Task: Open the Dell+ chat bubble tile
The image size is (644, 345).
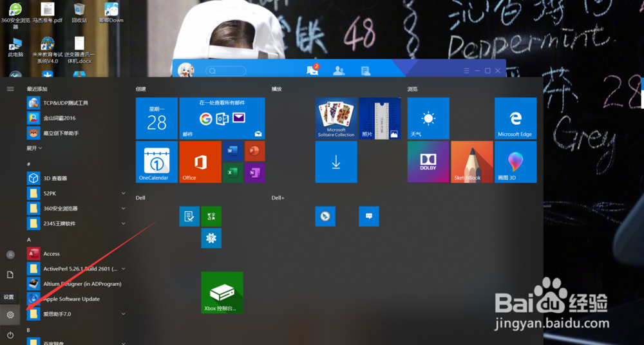Action: [369, 216]
